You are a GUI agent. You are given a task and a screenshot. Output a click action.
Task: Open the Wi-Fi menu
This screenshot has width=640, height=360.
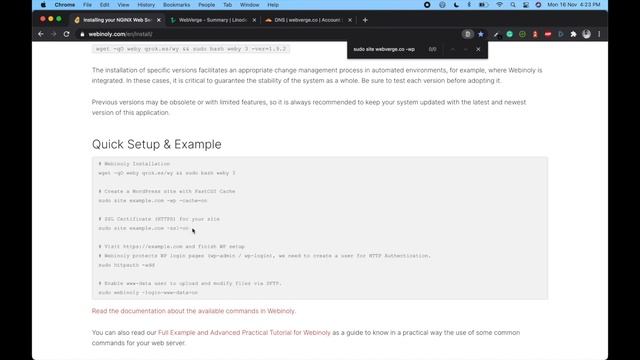[499, 5]
